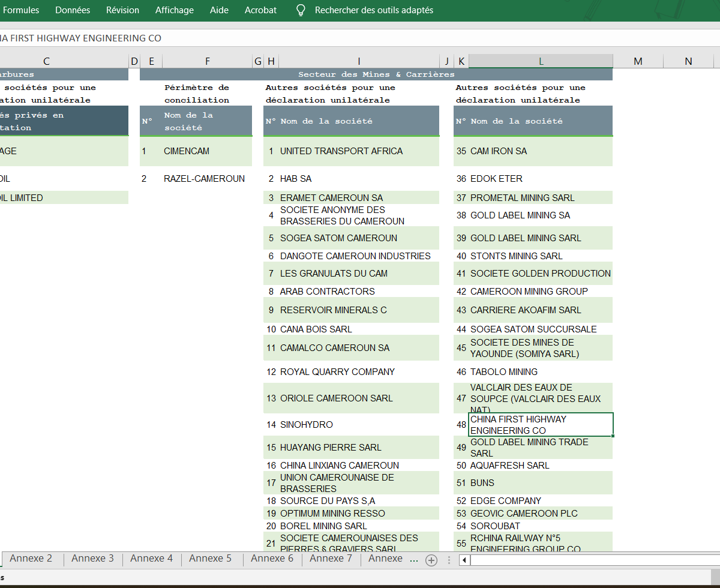Select ERAMET CAMEROUN SA cell
This screenshot has height=588, width=720.
[359, 197]
